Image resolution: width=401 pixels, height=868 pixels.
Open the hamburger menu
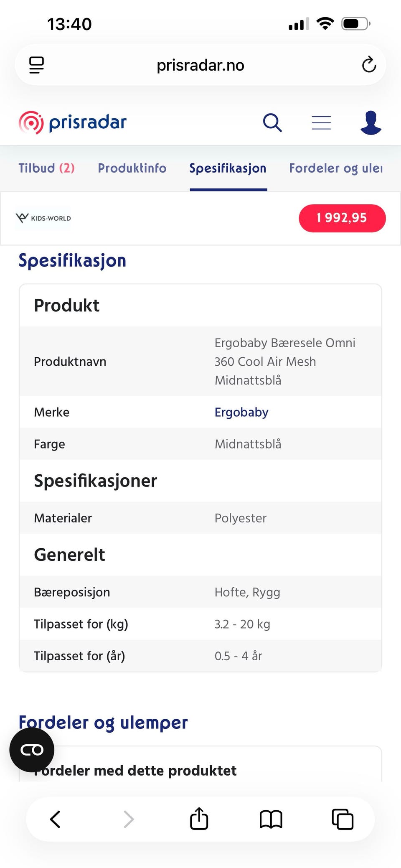[321, 123]
